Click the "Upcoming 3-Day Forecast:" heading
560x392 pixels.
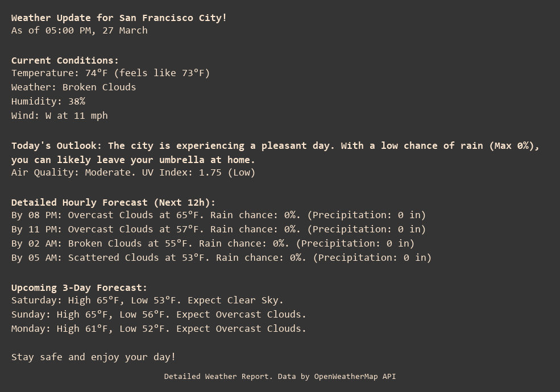click(79, 287)
